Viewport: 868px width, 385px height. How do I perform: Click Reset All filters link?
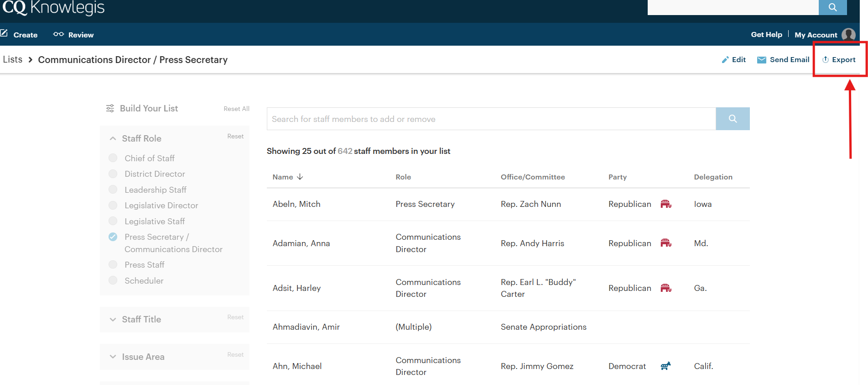(x=236, y=109)
